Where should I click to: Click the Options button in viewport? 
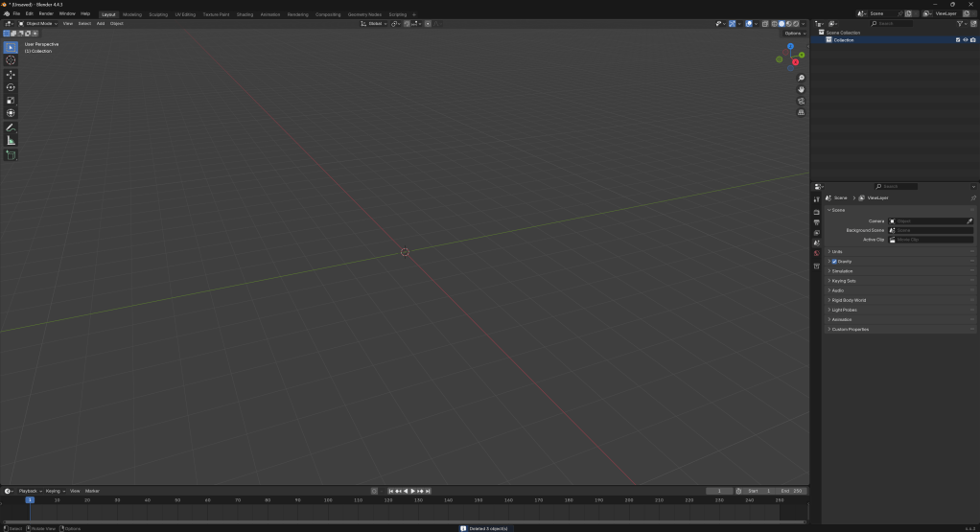pos(793,33)
